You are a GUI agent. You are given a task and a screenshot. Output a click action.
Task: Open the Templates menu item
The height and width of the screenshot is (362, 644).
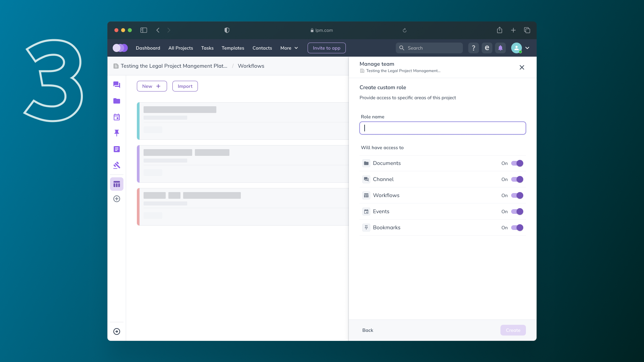[x=233, y=48]
